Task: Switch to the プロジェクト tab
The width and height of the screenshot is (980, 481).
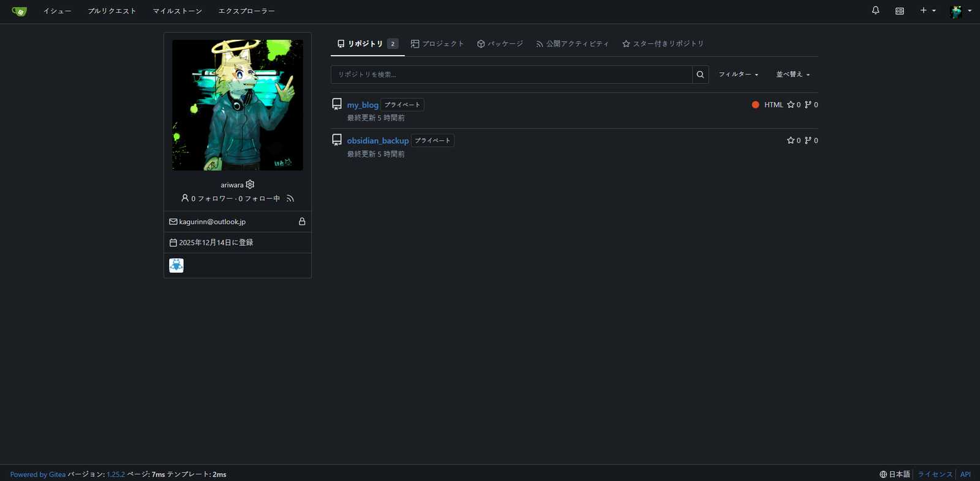Action: [x=437, y=44]
